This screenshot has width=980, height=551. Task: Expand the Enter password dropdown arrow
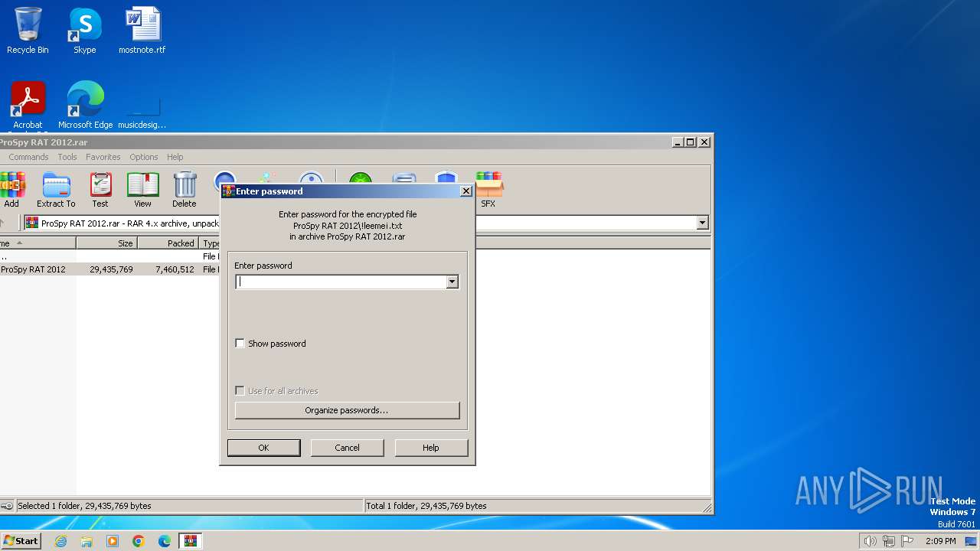click(452, 282)
